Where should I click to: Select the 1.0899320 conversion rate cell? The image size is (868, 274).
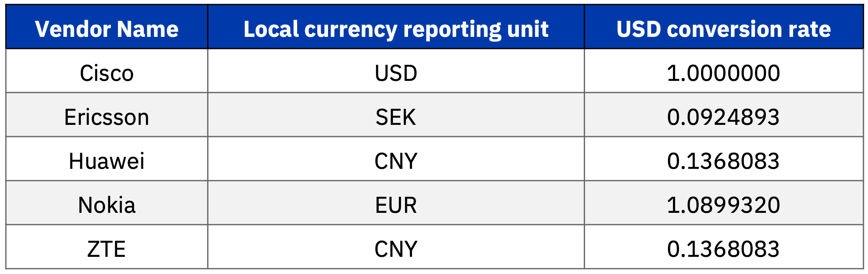(x=724, y=203)
